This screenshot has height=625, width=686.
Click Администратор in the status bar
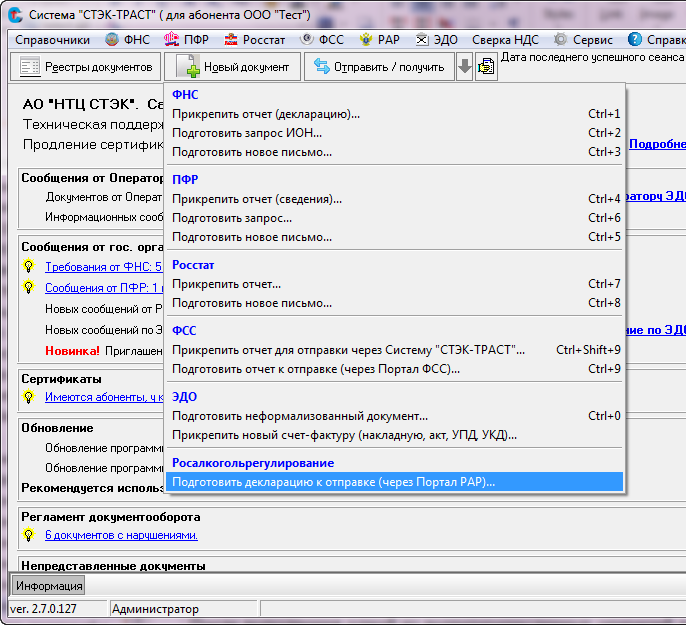point(155,609)
